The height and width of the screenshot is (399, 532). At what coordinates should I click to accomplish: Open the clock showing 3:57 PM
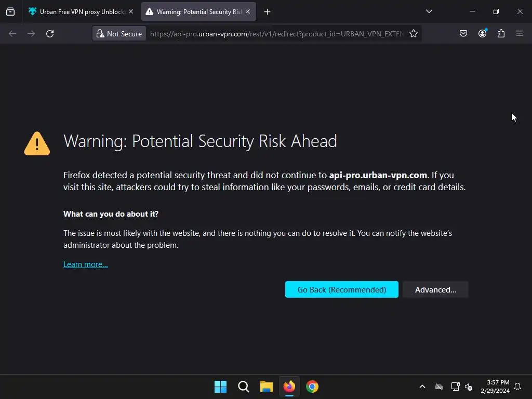(x=495, y=387)
